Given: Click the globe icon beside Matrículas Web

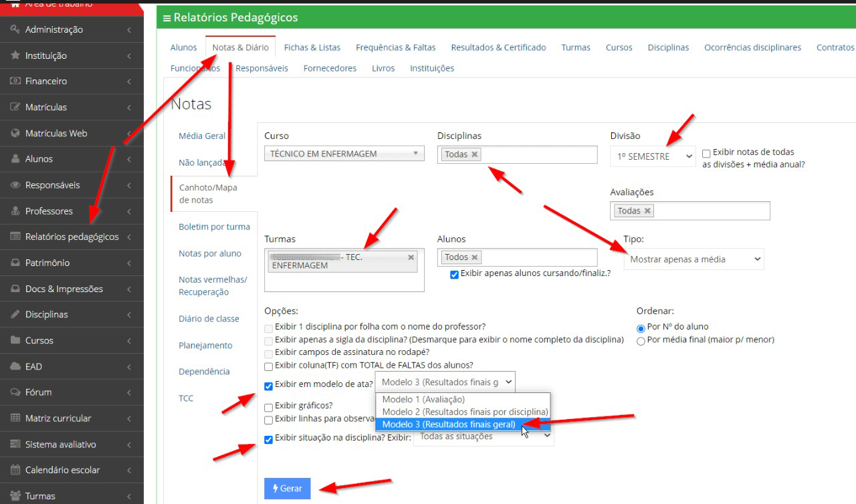Looking at the screenshot, I should (15, 133).
